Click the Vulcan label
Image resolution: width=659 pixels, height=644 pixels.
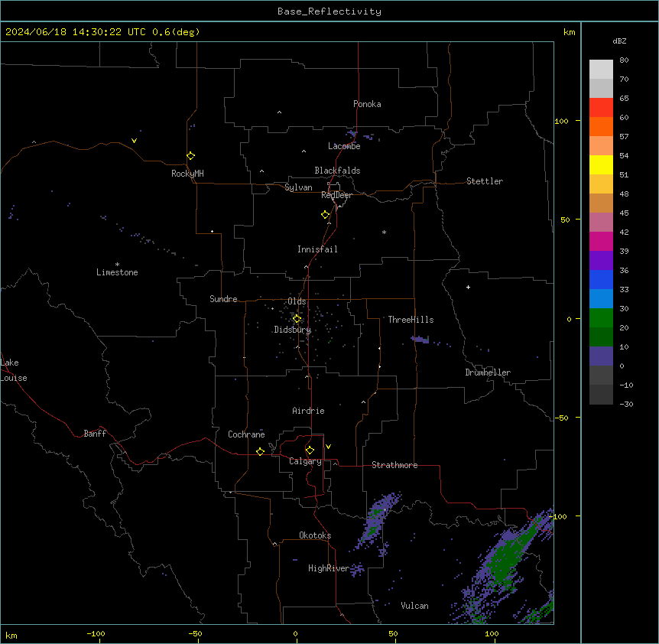pos(415,606)
